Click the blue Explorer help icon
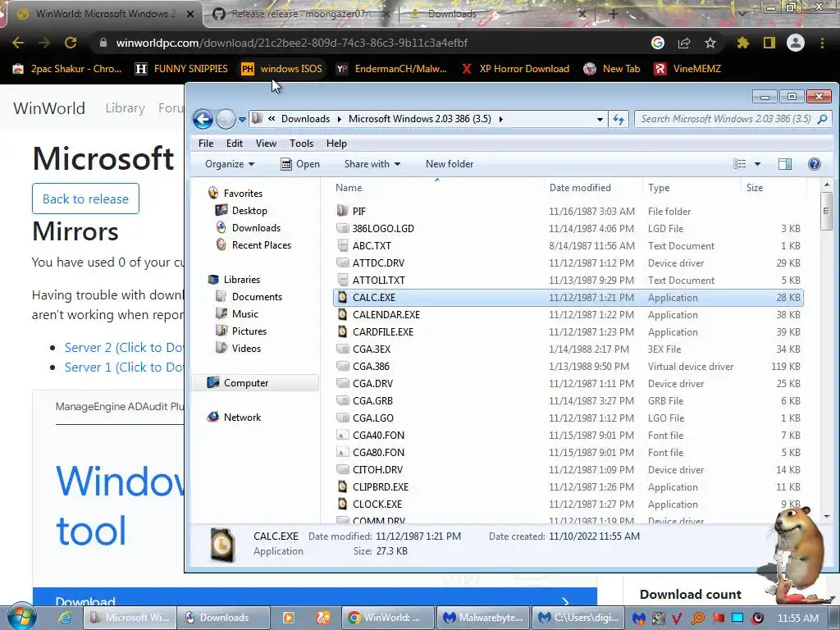This screenshot has width=840, height=630. 815,164
